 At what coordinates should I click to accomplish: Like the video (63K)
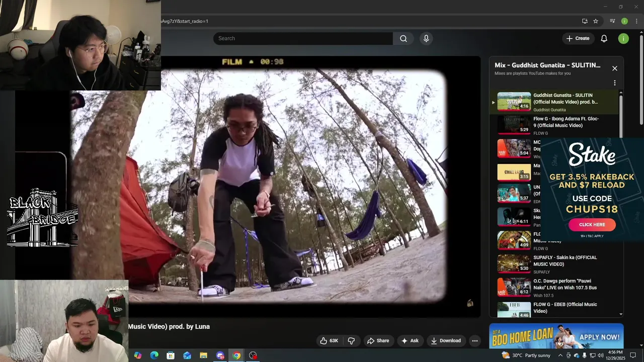(x=329, y=341)
